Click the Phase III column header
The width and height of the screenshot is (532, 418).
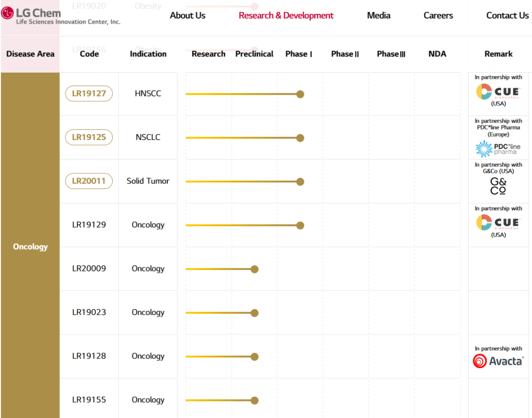point(391,54)
